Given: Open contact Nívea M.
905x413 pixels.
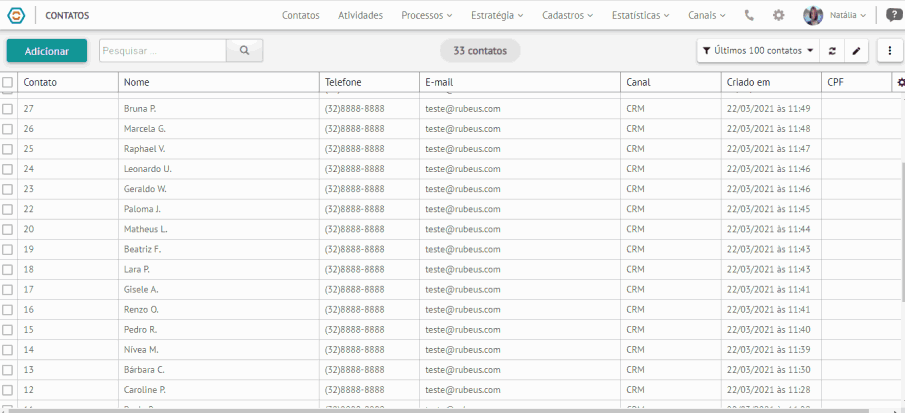Looking at the screenshot, I should (141, 350).
